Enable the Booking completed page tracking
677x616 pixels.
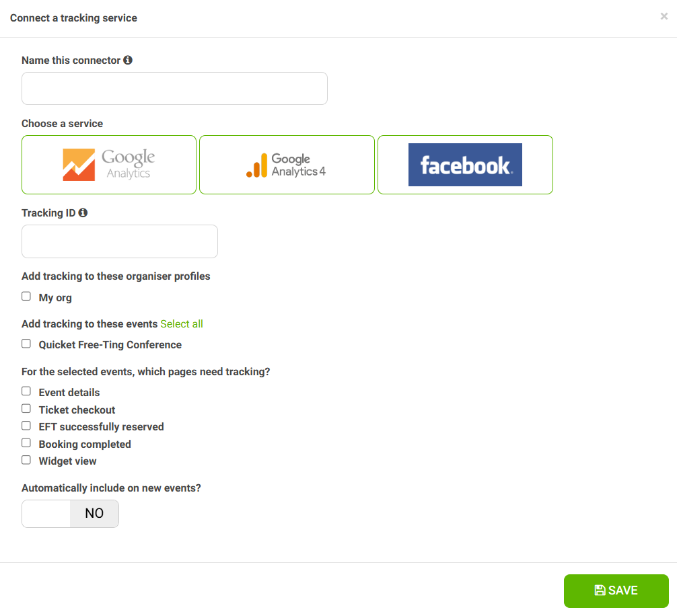point(26,443)
